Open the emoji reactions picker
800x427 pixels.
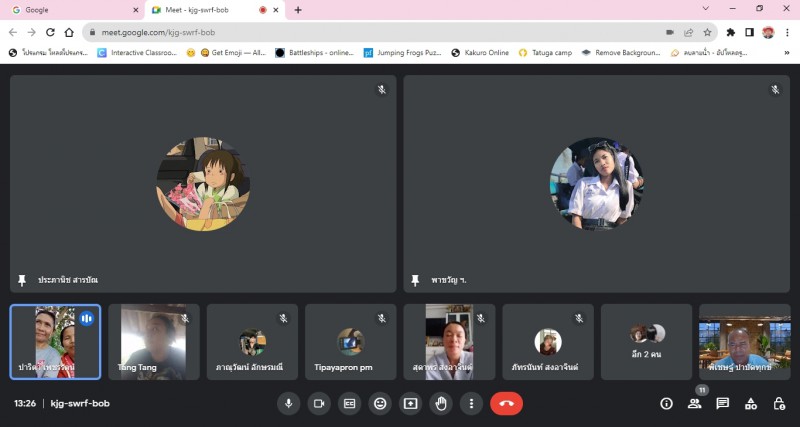[380, 403]
